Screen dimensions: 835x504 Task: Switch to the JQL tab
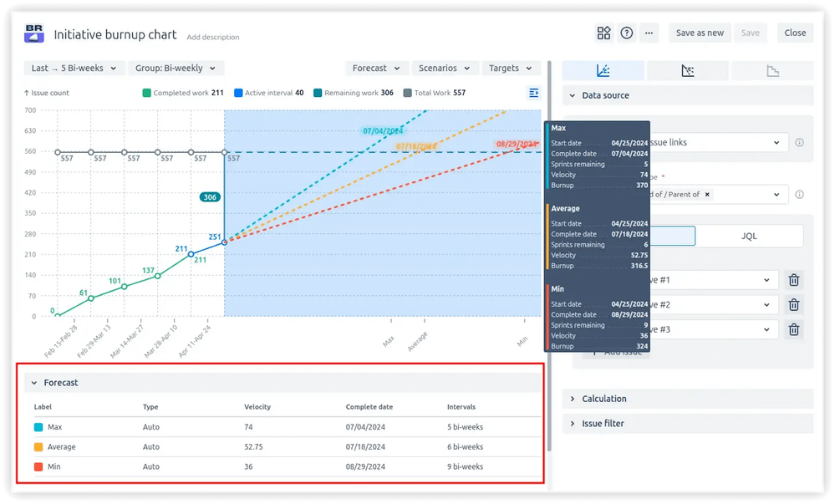coord(750,236)
